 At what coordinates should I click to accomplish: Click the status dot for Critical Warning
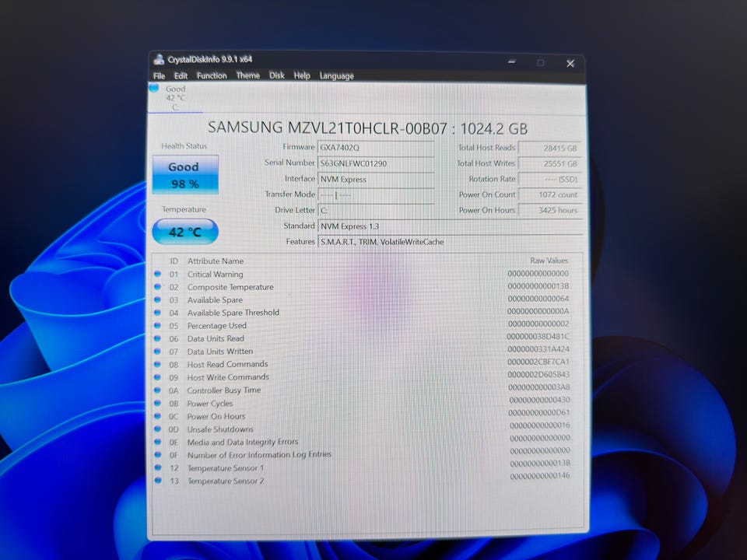[158, 274]
